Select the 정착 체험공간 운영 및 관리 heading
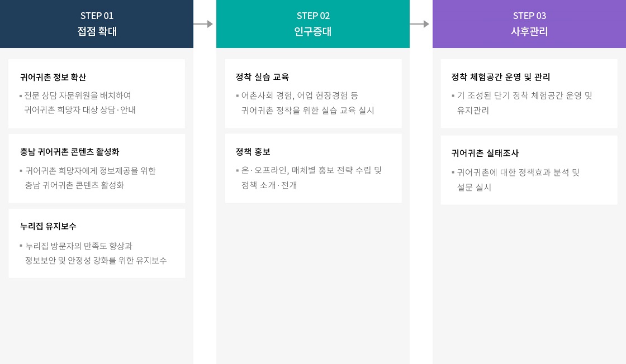Image resolution: width=626 pixels, height=364 pixels. click(501, 77)
